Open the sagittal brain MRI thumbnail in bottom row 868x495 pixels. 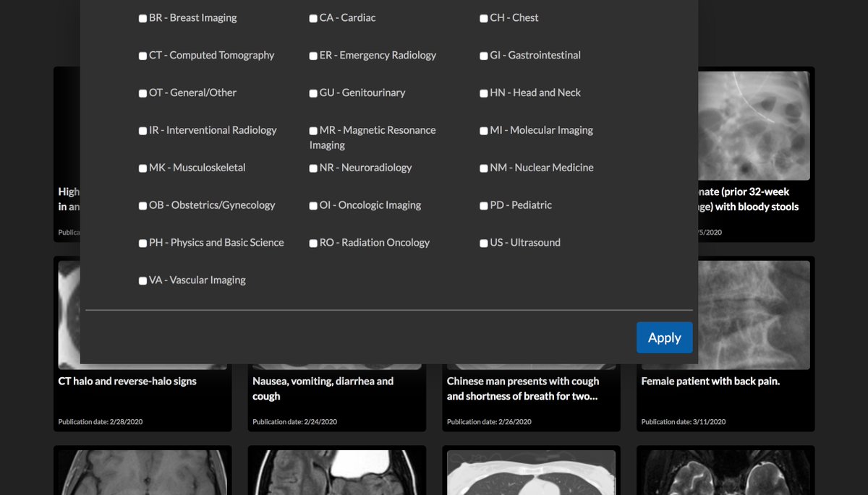[337, 473]
